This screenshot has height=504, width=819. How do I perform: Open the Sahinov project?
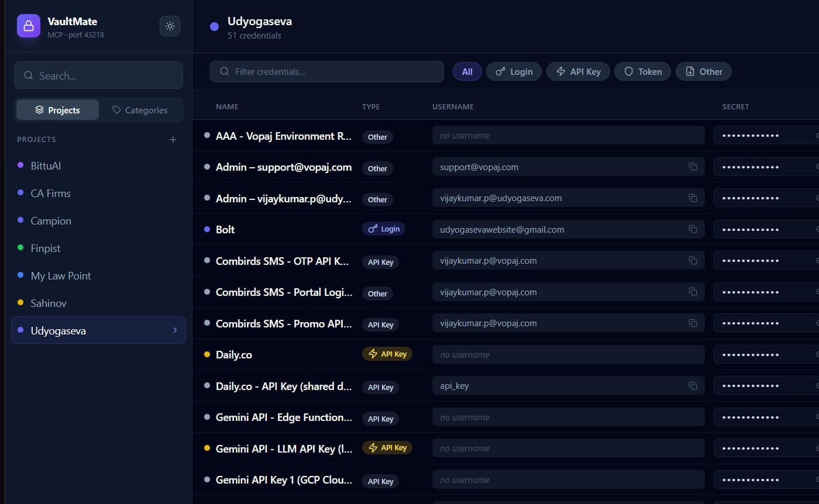click(98, 303)
